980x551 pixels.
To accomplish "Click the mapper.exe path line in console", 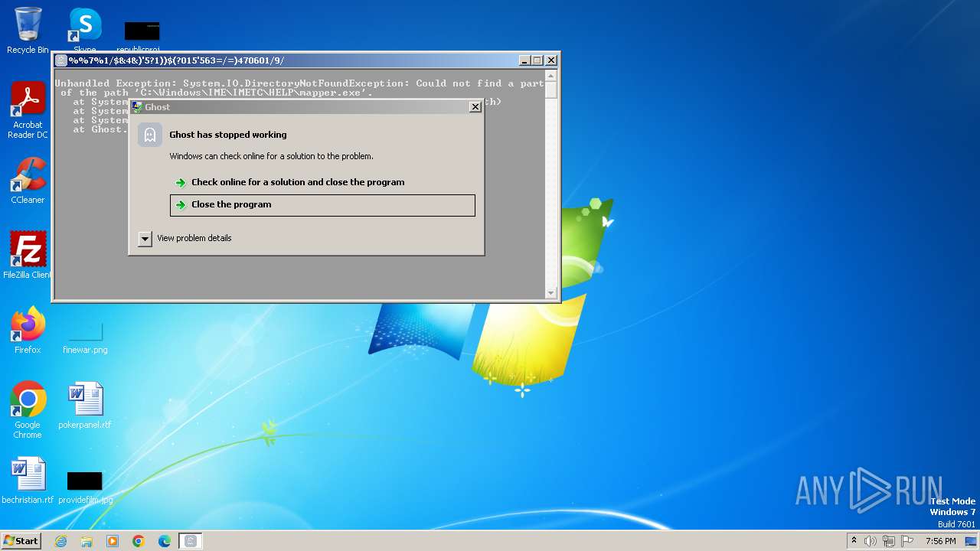I will 217,93.
